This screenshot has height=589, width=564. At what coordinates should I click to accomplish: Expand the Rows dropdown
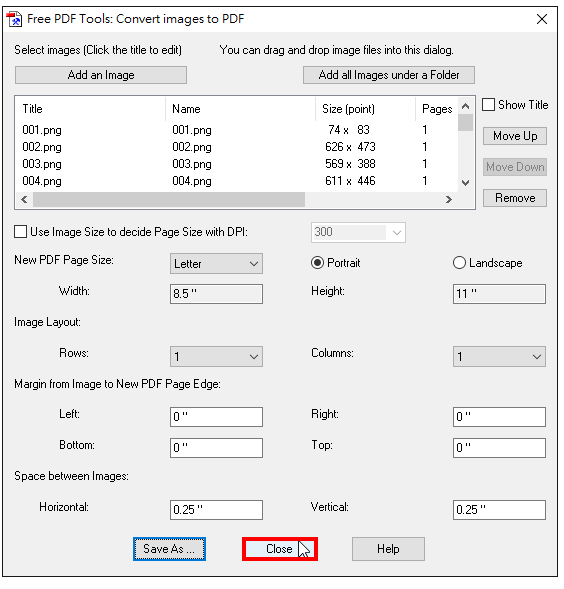point(216,356)
